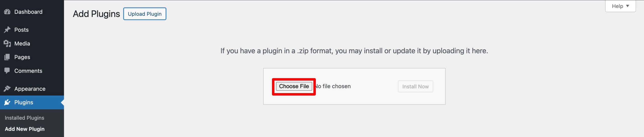The image size is (644, 137).
Task: Click the Comments speech bubble icon
Action: pyautogui.click(x=7, y=71)
